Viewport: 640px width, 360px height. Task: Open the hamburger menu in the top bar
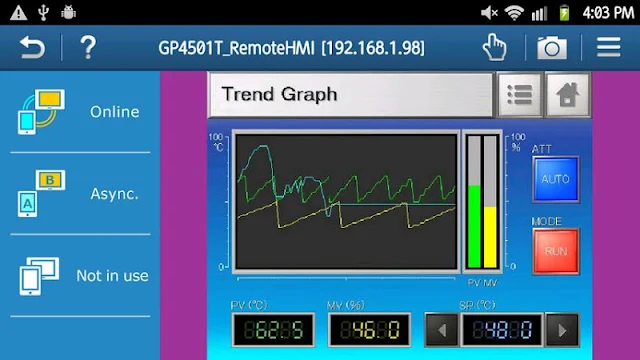(x=609, y=47)
